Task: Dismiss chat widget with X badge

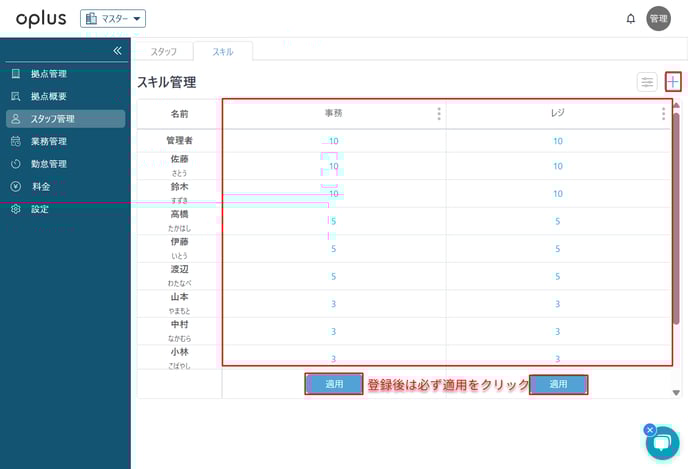Action: [x=649, y=430]
